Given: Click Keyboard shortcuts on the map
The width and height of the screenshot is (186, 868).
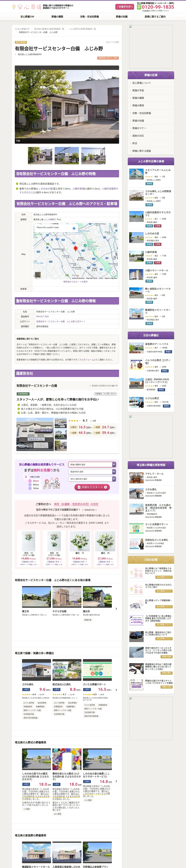Looking at the screenshot, I should (78, 278).
